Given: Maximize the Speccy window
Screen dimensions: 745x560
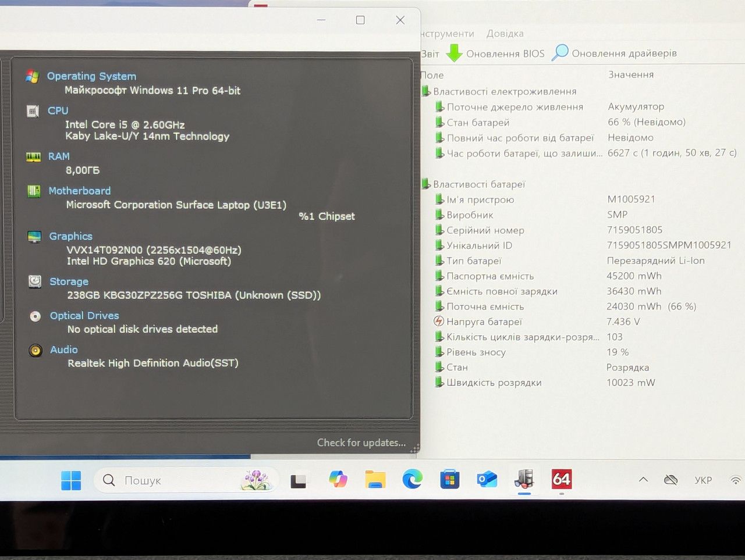Looking at the screenshot, I should point(360,20).
